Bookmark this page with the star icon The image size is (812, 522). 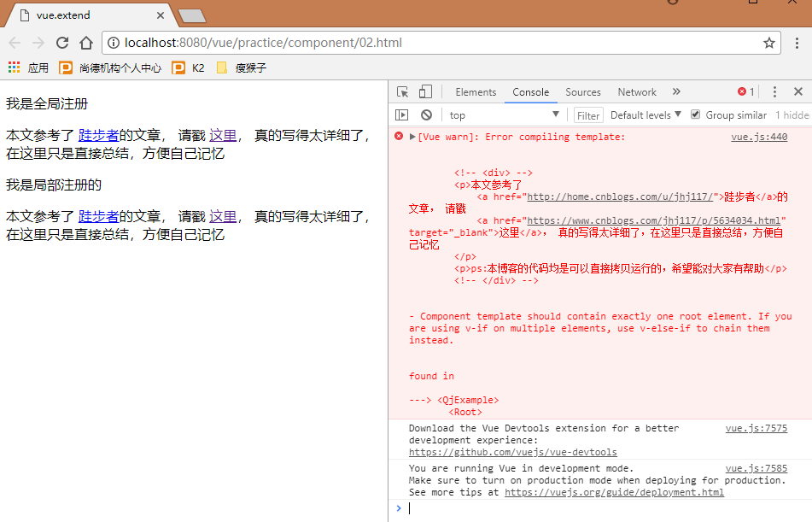click(x=768, y=43)
